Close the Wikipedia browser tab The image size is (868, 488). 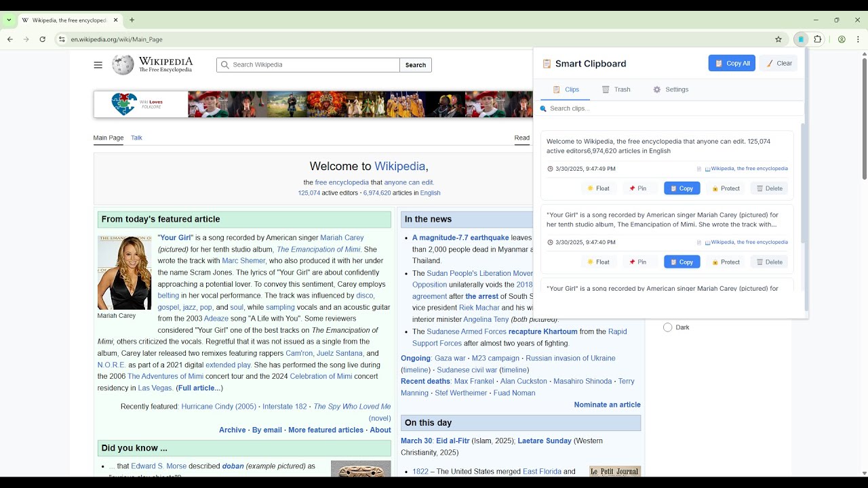tap(115, 20)
